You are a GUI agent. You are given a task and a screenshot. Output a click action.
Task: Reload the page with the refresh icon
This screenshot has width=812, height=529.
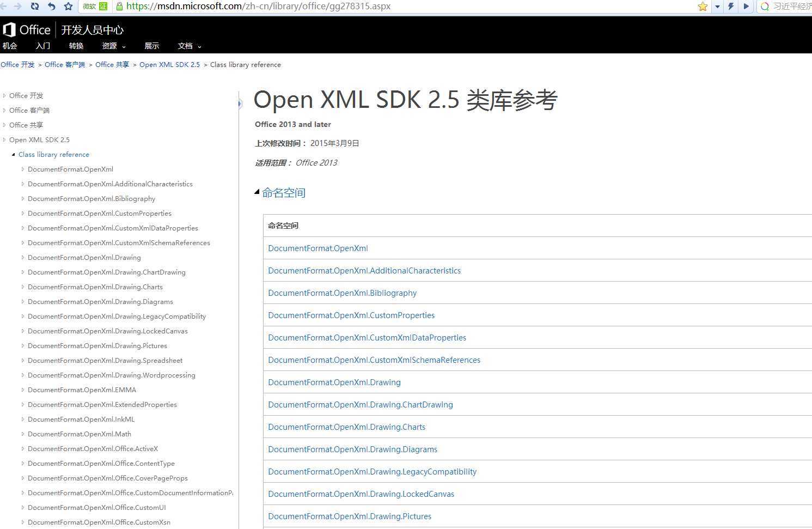pos(35,6)
